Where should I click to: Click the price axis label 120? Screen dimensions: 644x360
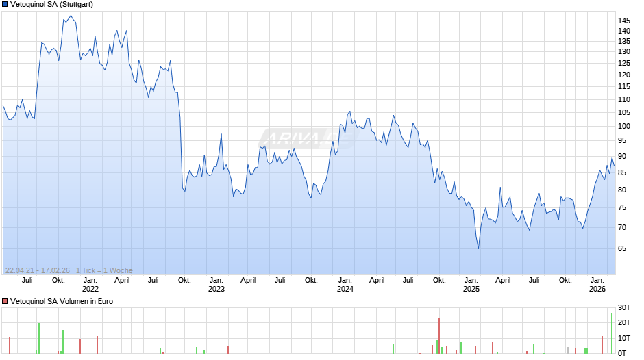[x=624, y=75]
